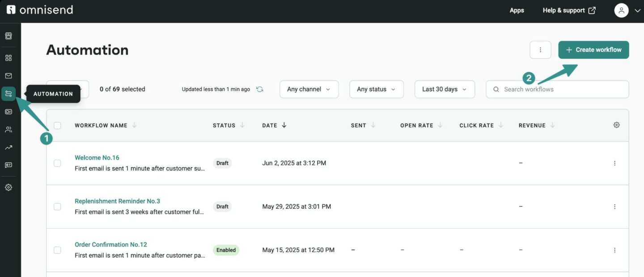Open the Audience people icon in sidebar
Image resolution: width=644 pixels, height=277 pixels.
point(8,129)
